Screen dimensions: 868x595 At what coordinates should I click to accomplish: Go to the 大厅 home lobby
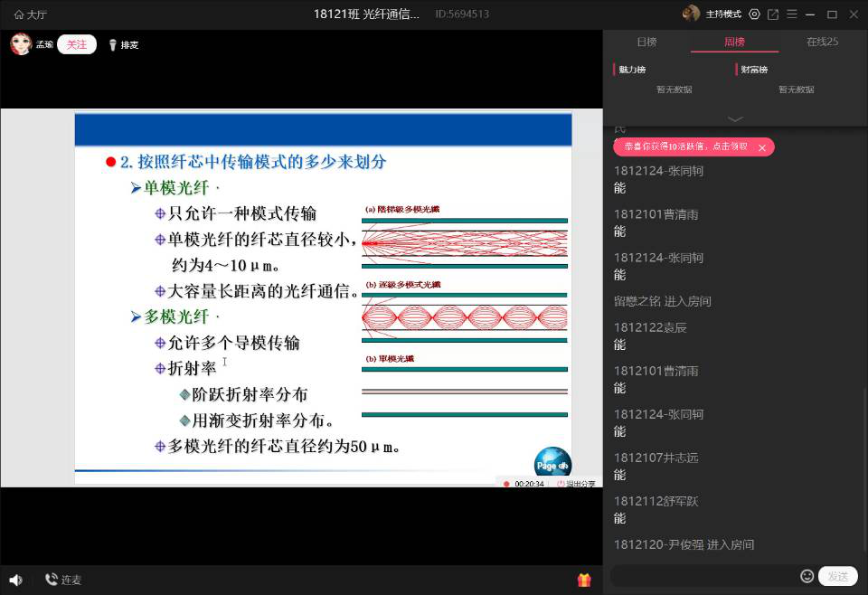30,14
